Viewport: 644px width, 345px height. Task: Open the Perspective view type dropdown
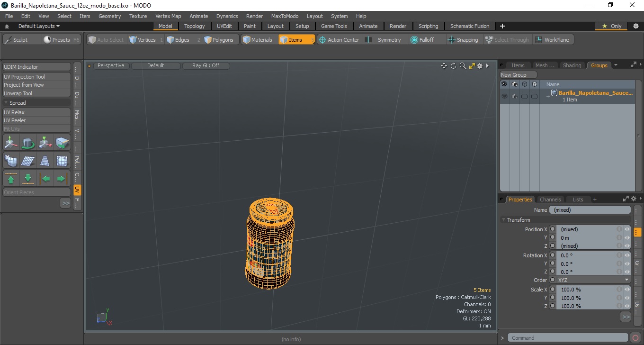click(111, 66)
